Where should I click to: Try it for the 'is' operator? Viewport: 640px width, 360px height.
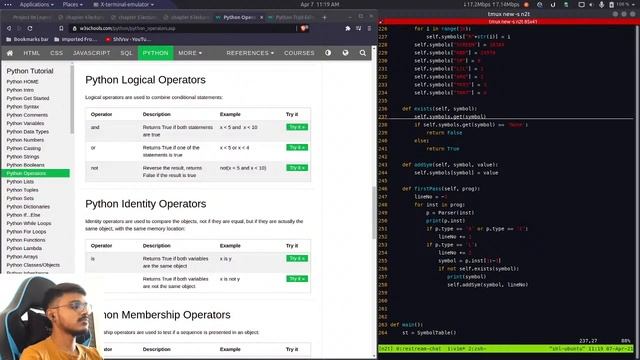click(297, 258)
